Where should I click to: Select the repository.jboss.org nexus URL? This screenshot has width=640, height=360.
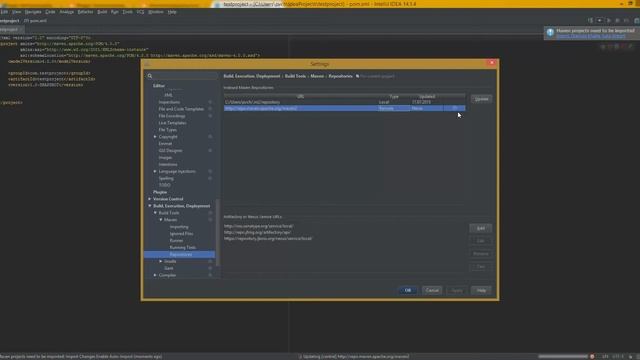pyautogui.click(x=268, y=238)
